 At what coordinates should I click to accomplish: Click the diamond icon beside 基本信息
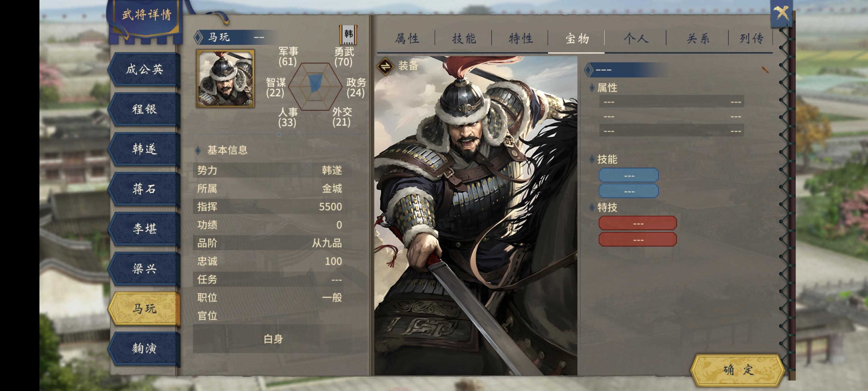(198, 150)
